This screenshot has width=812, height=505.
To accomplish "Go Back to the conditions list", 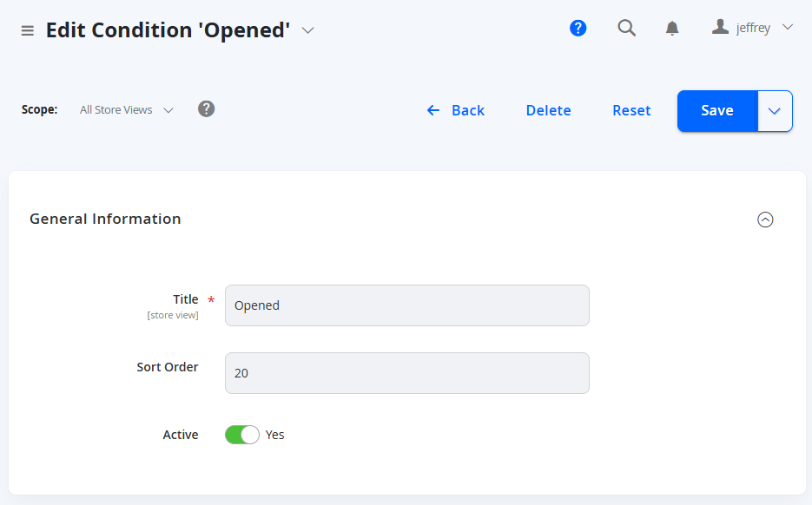I will [x=455, y=110].
